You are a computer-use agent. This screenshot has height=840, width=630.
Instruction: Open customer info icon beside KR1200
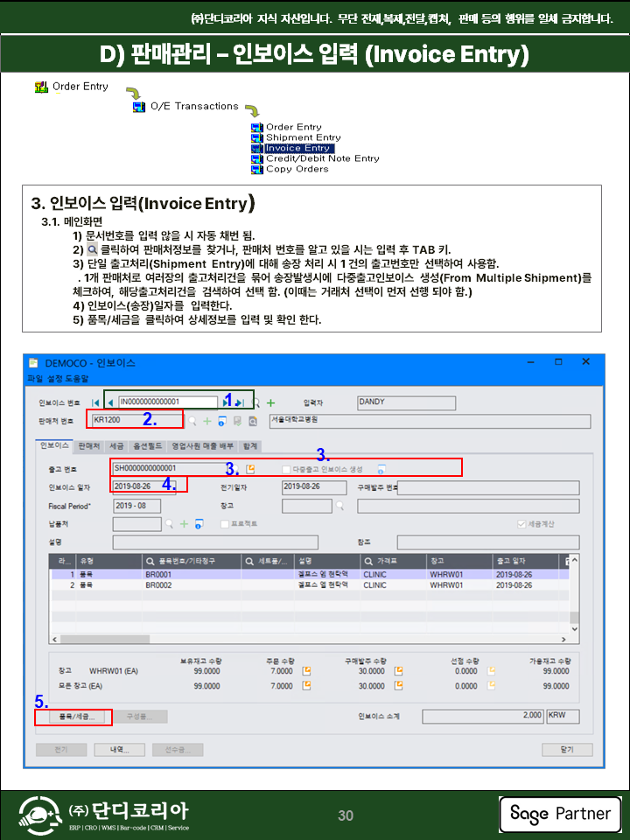pyautogui.click(x=221, y=421)
